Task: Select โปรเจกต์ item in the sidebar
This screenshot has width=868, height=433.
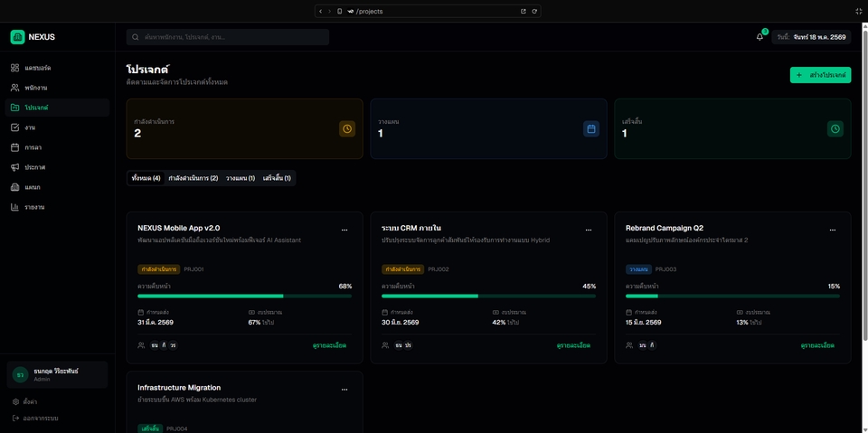Action: [x=57, y=108]
